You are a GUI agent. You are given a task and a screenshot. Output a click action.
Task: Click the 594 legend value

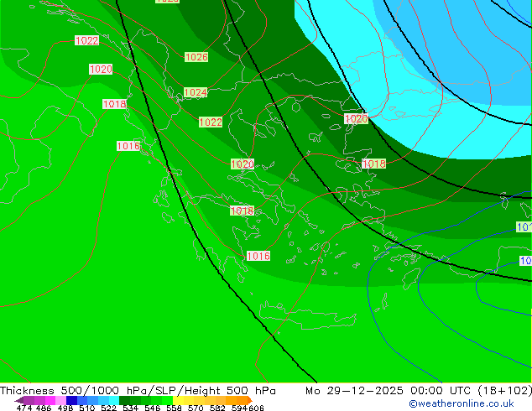pyautogui.click(x=239, y=408)
